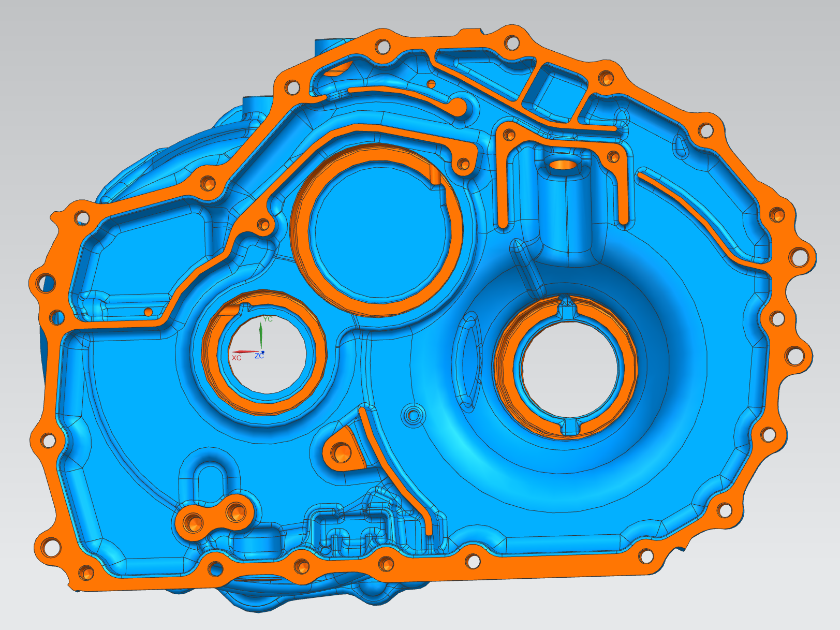
Task: Select the small concentric circle feature near center
Action: pyautogui.click(x=413, y=415)
